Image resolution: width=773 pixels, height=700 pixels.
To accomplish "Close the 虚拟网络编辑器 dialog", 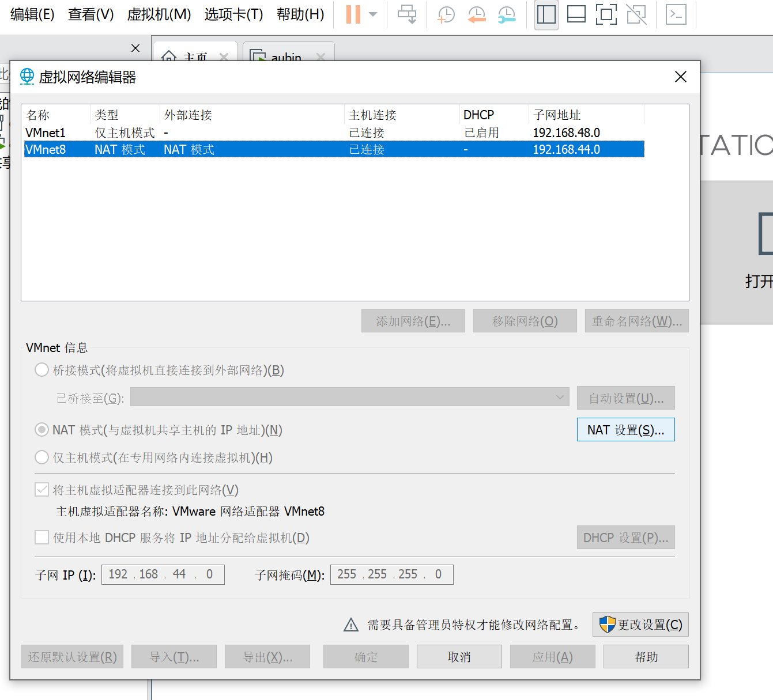I will tap(680, 77).
